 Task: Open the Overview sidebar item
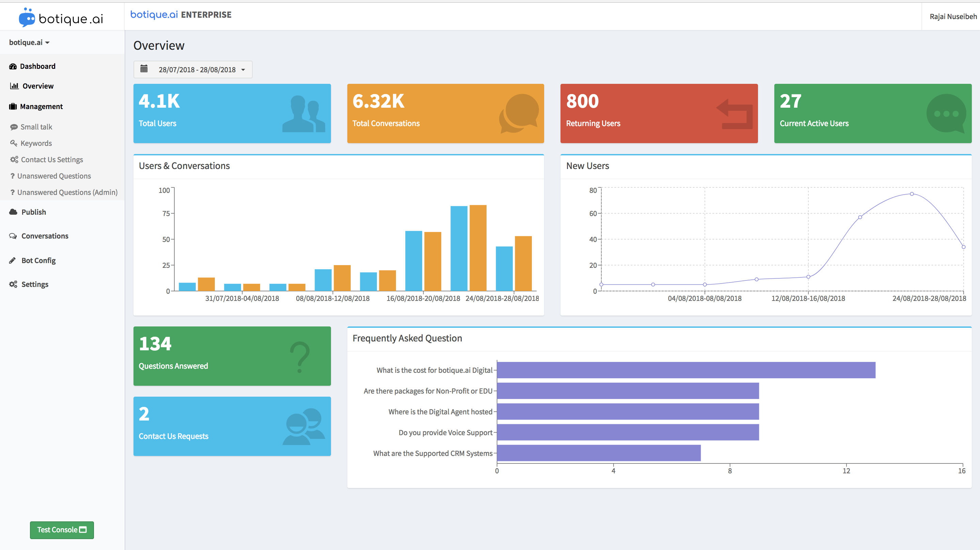[38, 86]
